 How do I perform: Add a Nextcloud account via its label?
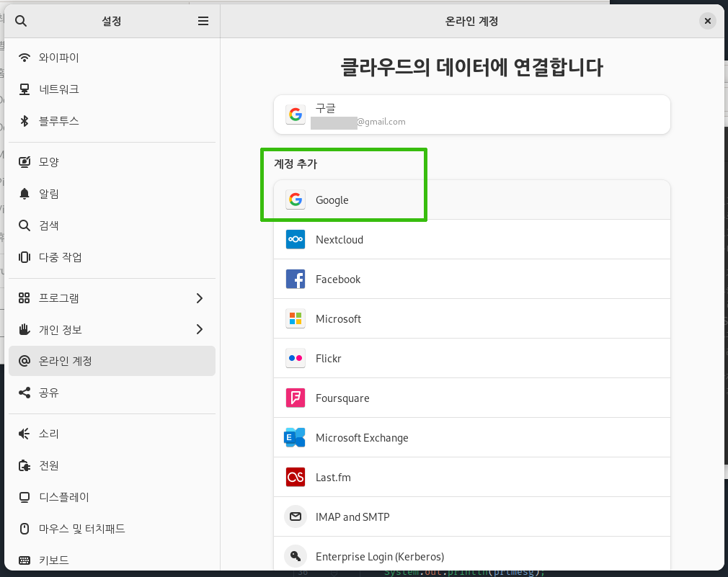tap(339, 240)
